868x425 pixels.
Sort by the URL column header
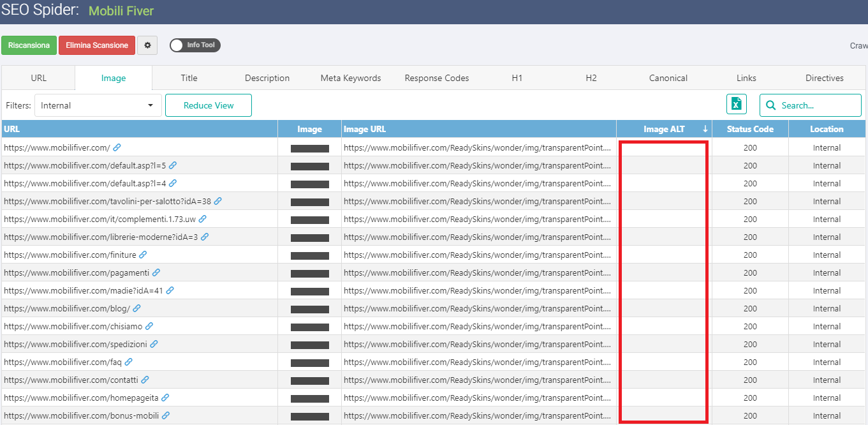[140, 129]
